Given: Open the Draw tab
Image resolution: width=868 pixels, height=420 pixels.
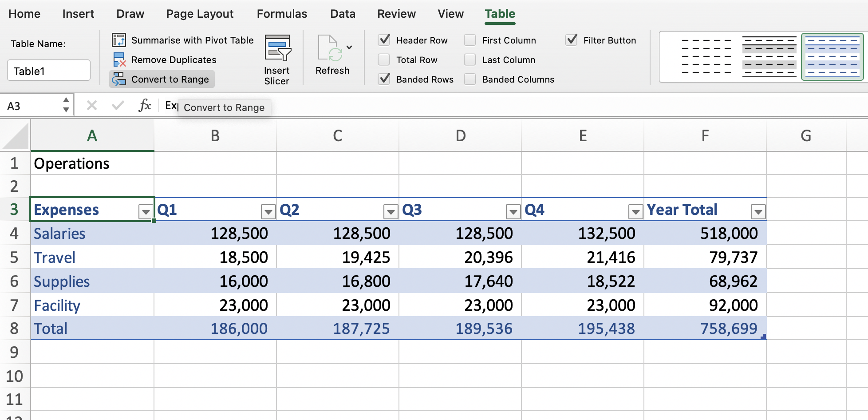Looking at the screenshot, I should pos(130,14).
